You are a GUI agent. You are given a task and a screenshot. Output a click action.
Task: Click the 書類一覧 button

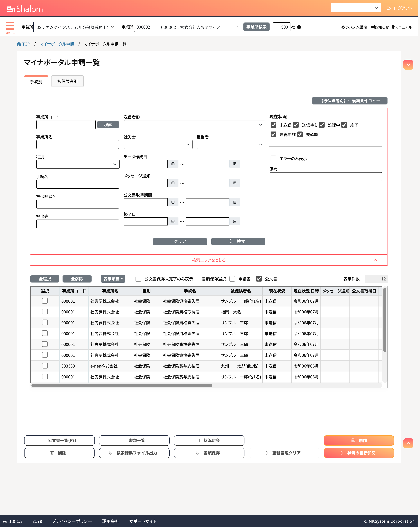134,441
